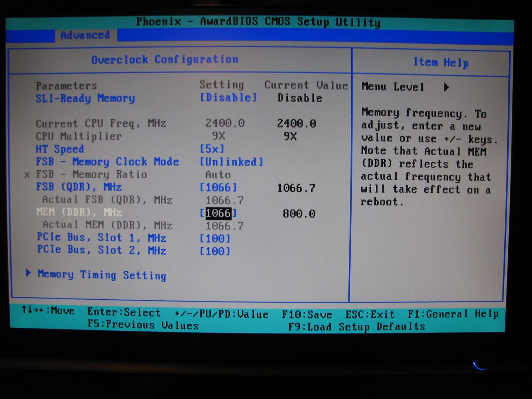
Task: Select the HT Speed parameter label
Action: pos(60,149)
